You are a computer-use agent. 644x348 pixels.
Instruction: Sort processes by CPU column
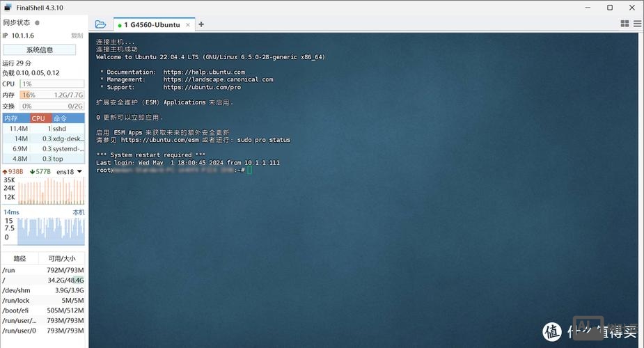click(x=41, y=118)
